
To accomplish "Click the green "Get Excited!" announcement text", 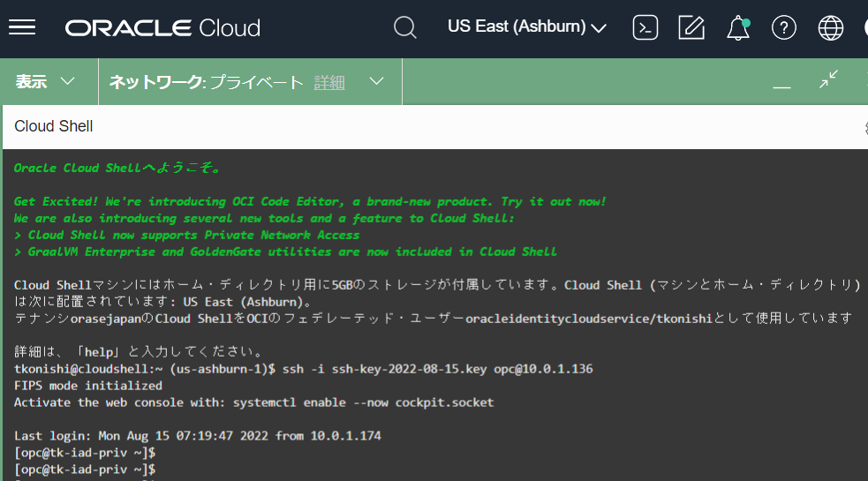I will (x=310, y=201).
